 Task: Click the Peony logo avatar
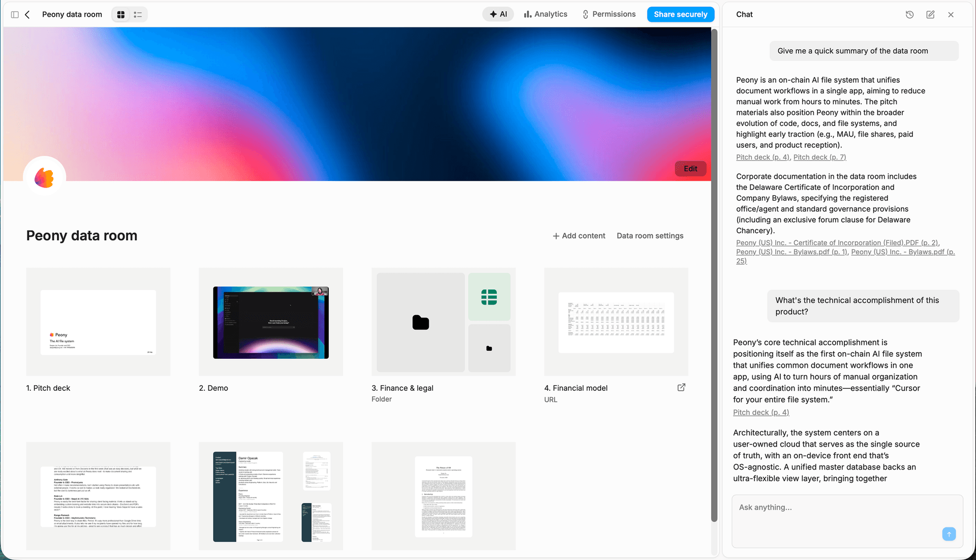click(x=45, y=176)
